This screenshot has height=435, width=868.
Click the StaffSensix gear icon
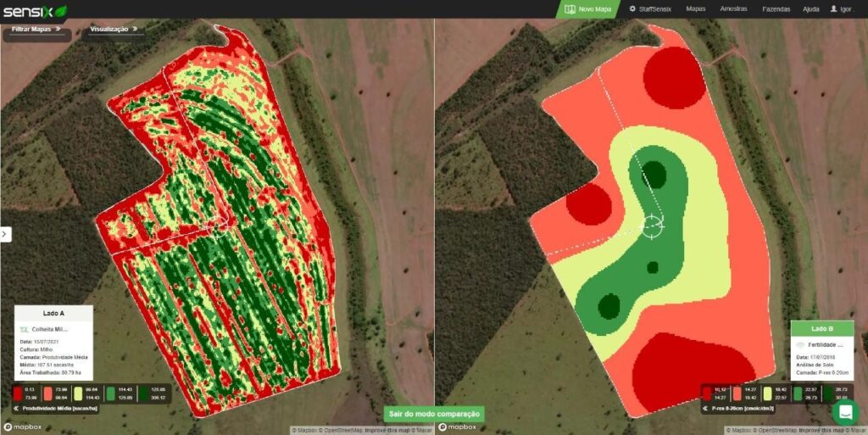tap(632, 9)
